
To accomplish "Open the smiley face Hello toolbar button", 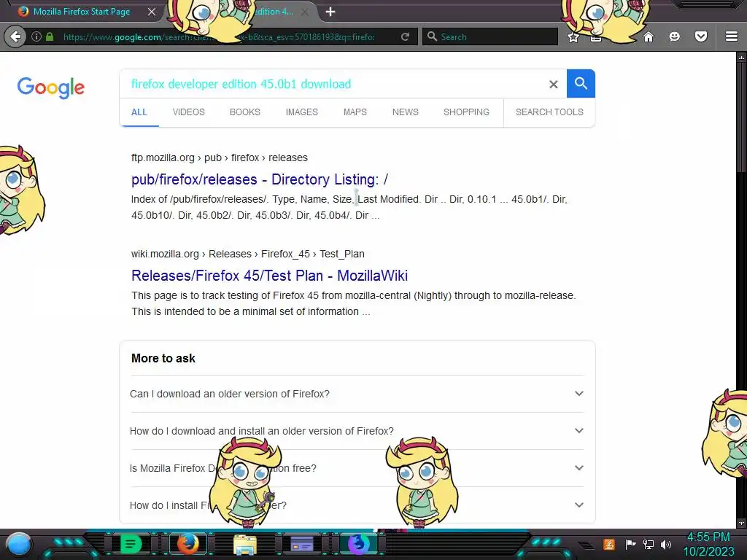I will pos(674,36).
